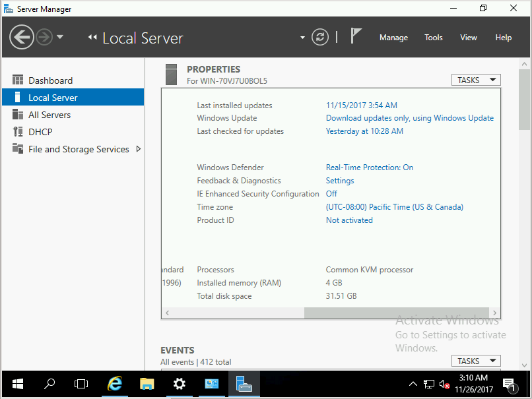Go back with the back arrow button
Screen dimensions: 532x399
pos(21,37)
